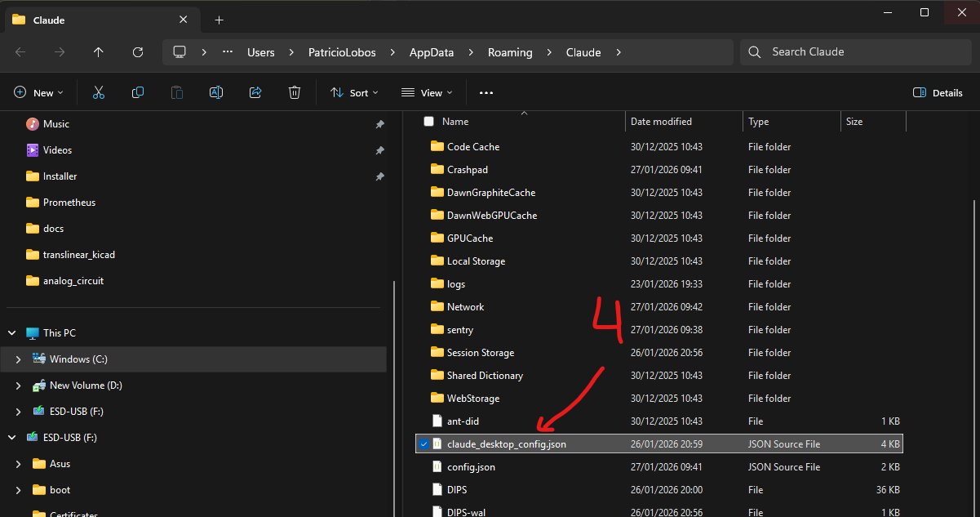The image size is (980, 517).
Task: Click the Cut scissors icon in toolbar
Action: (x=99, y=93)
